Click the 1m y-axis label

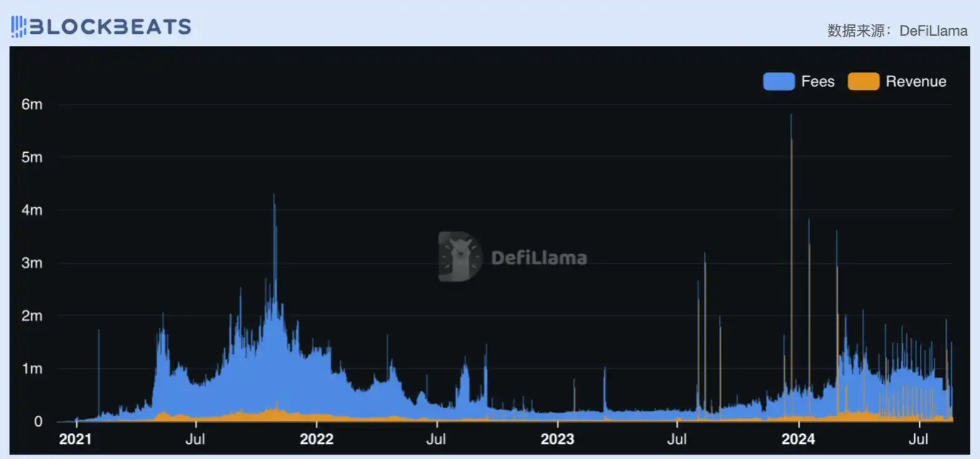point(32,369)
